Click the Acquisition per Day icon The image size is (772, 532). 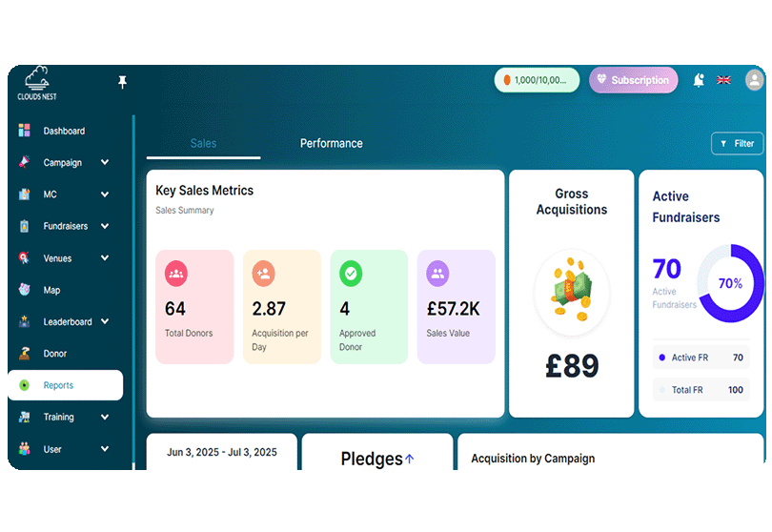click(x=263, y=274)
